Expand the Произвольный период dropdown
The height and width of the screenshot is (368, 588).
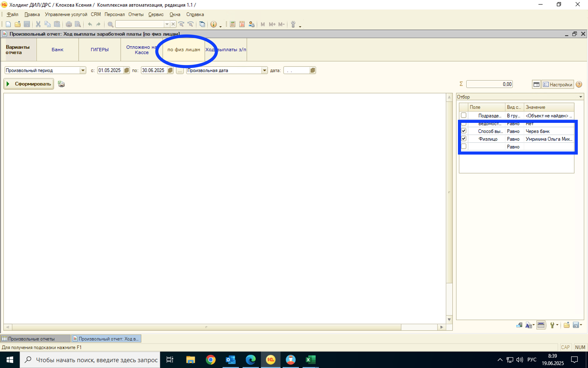coord(83,70)
